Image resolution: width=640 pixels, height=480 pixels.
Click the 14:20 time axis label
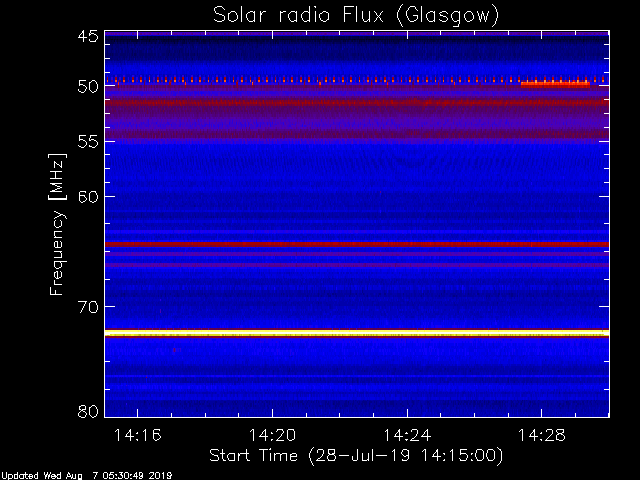(272, 435)
